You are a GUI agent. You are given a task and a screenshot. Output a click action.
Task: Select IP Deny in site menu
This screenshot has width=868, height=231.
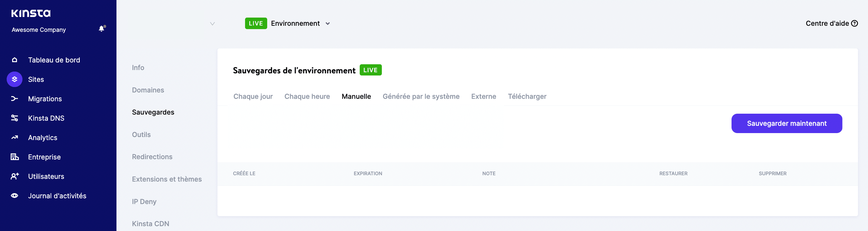(x=144, y=201)
